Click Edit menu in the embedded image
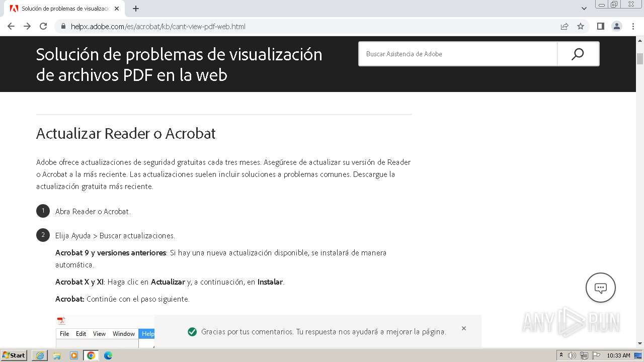 tap(81, 334)
